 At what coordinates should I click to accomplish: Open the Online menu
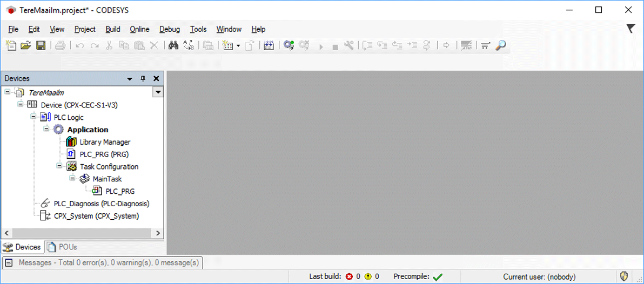pos(139,29)
